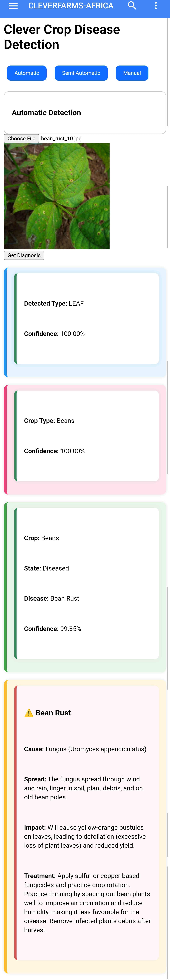
Task: Select the CLEVERFARMS-AFRICA title in the header
Action: point(70,6)
